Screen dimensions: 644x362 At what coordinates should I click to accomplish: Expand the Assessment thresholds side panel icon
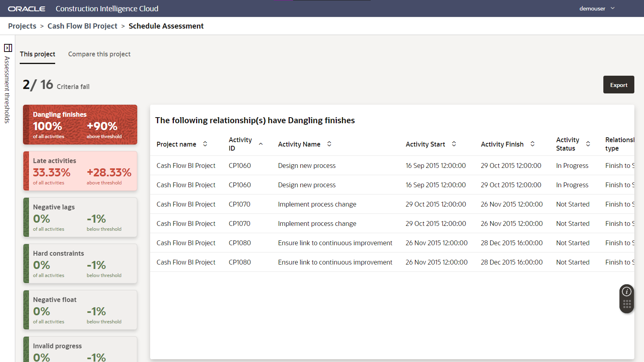(x=8, y=48)
